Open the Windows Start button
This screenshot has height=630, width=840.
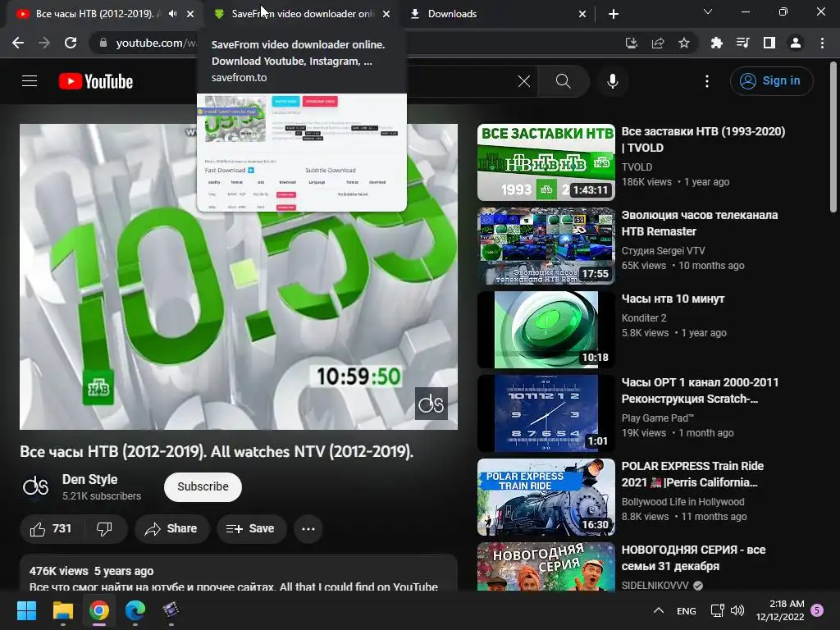coord(26,610)
